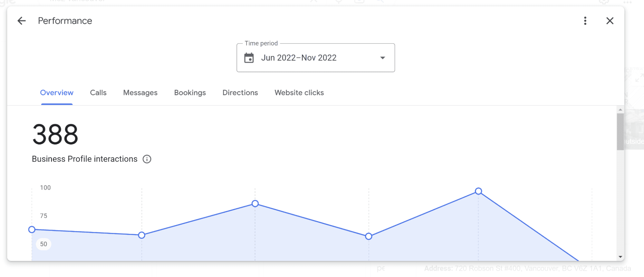Click the 388 interactions total number
The height and width of the screenshot is (277, 644).
pyautogui.click(x=55, y=134)
